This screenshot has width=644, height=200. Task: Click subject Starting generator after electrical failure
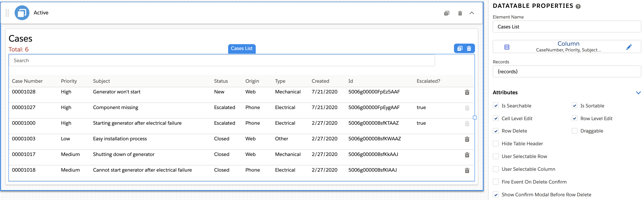137,123
